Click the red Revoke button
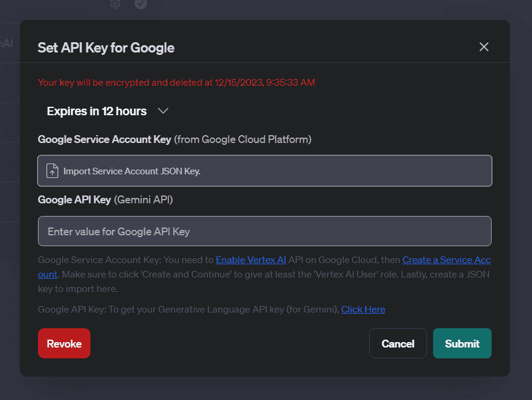532x400 pixels. coord(64,343)
